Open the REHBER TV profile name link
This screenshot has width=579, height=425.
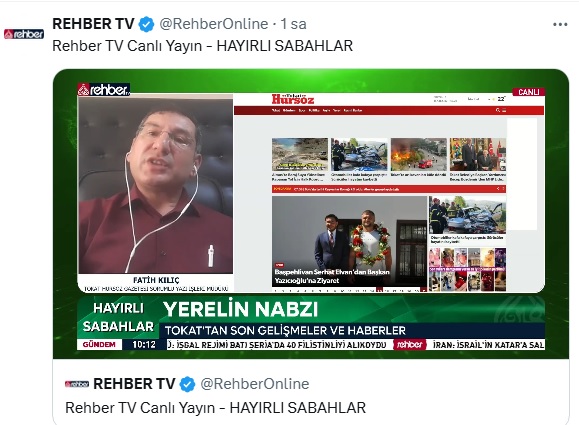(93, 24)
